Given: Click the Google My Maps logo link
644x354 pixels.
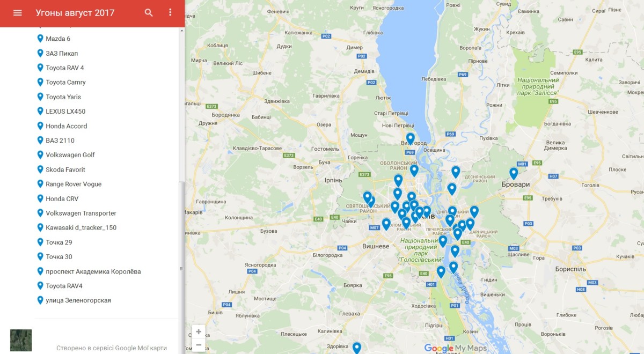Looking at the screenshot, I should tap(455, 348).
